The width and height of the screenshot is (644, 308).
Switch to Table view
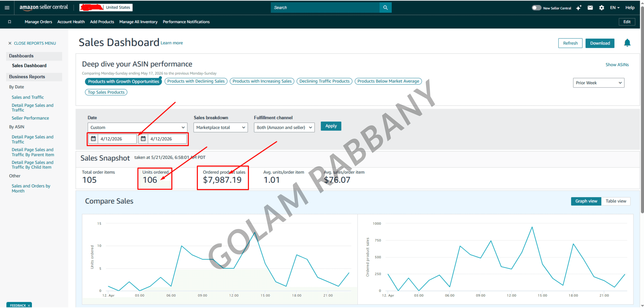[x=616, y=201]
